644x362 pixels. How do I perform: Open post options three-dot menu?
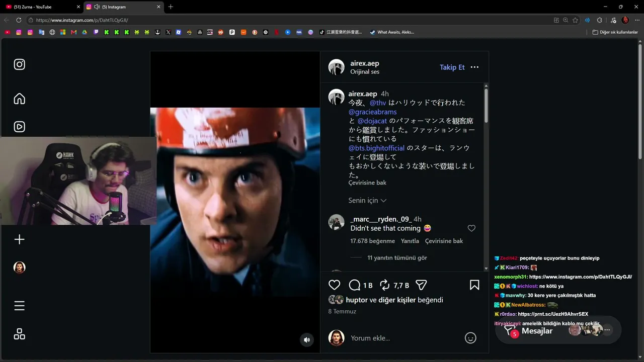(x=474, y=67)
